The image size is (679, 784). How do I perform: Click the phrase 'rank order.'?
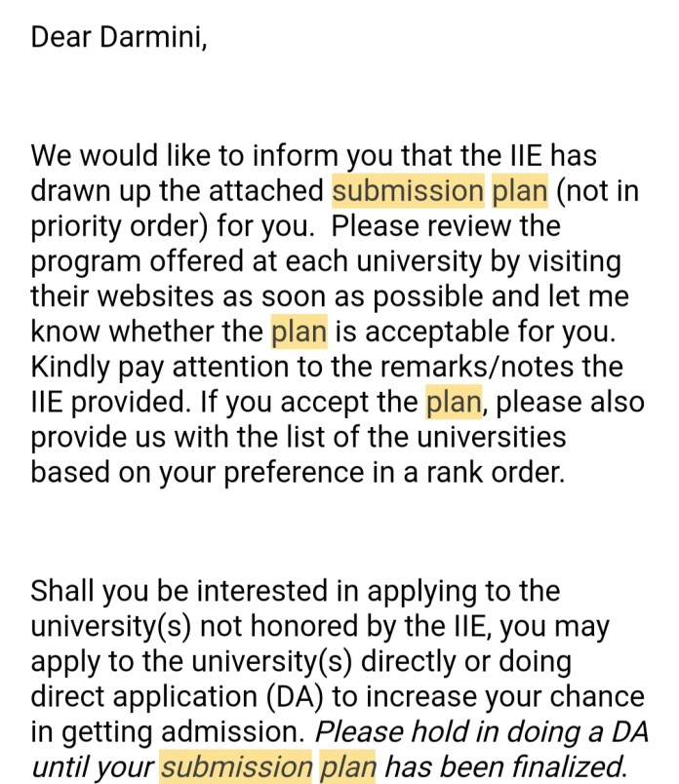pos(496,472)
